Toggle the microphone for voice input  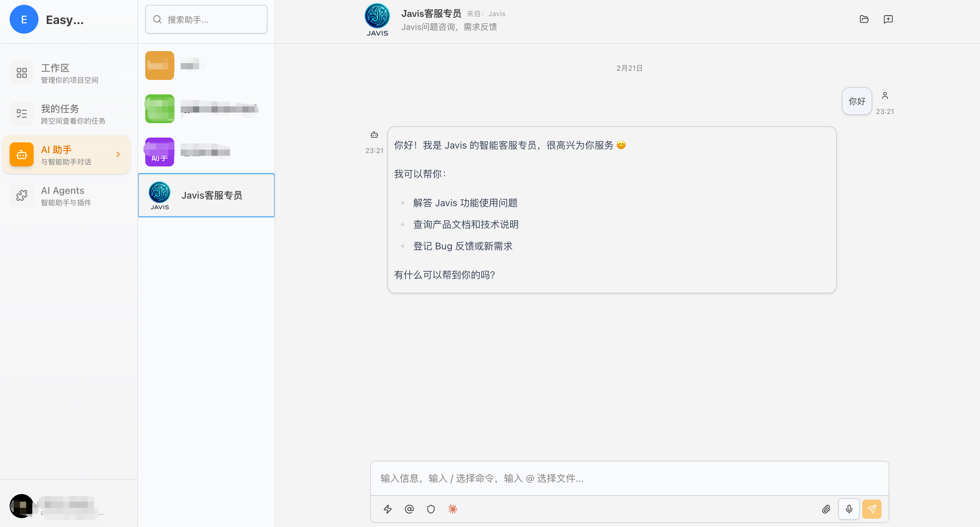pyautogui.click(x=849, y=509)
